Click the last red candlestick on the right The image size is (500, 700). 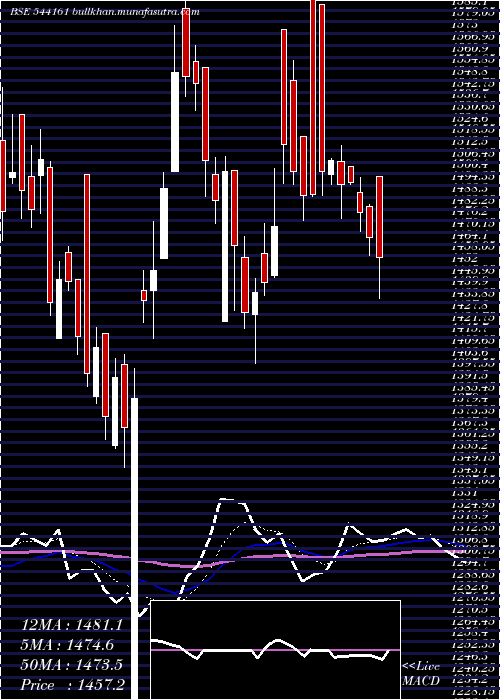379,217
